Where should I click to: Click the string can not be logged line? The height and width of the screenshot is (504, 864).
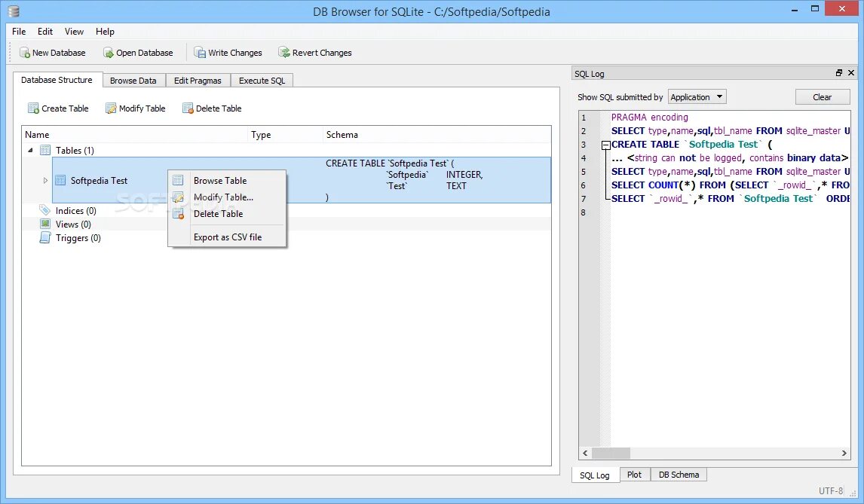point(730,158)
